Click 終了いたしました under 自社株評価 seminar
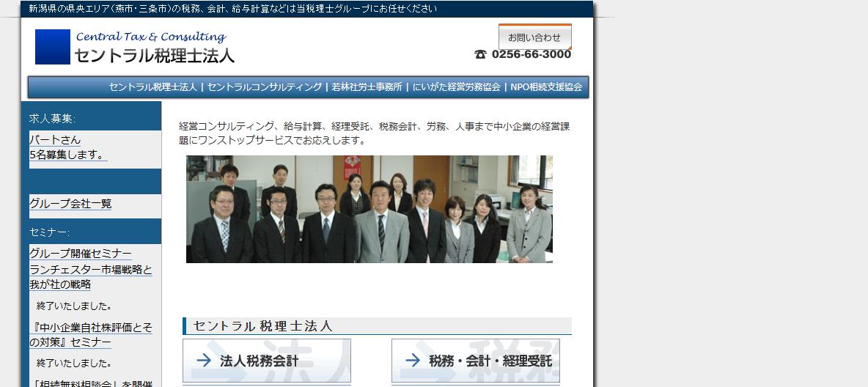The image size is (868, 387). click(74, 364)
